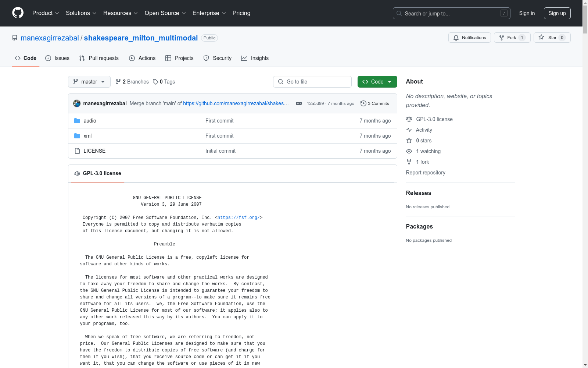This screenshot has height=368, width=588.
Task: Open the fsf.org link in license text
Action: point(239,217)
